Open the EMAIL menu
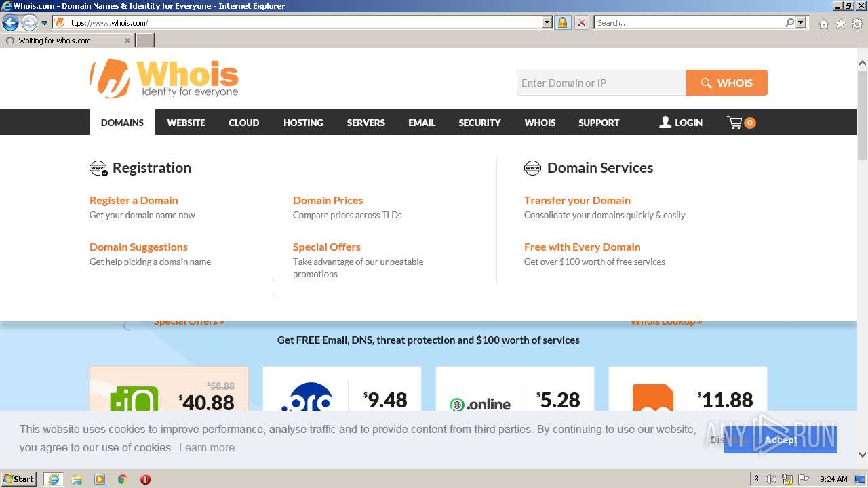Viewport: 868px width, 488px height. point(422,123)
